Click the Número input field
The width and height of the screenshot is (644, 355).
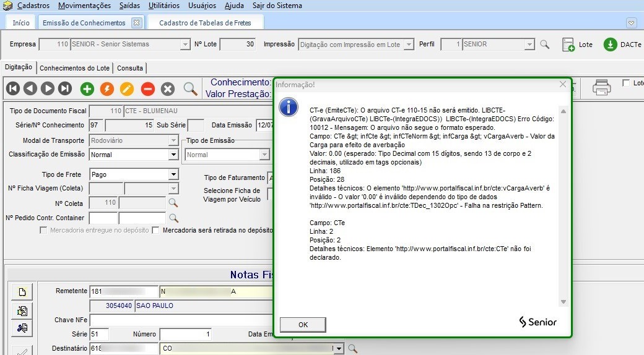click(x=186, y=335)
